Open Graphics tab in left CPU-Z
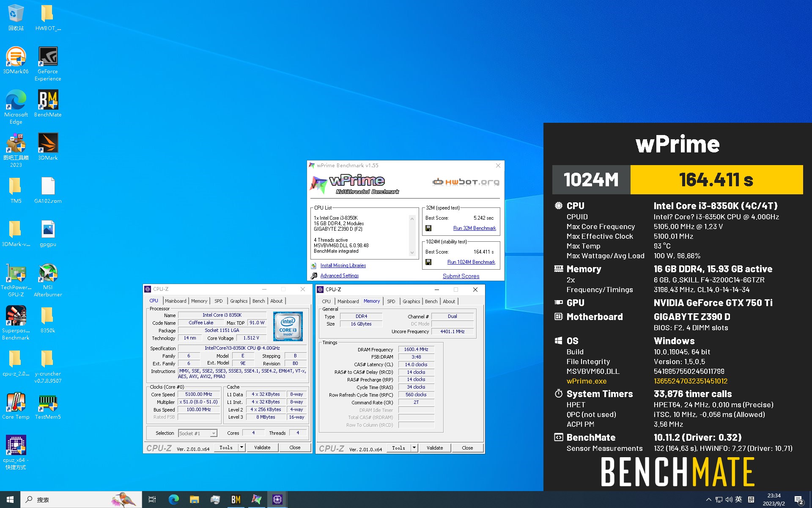The width and height of the screenshot is (812, 508). pos(239,301)
